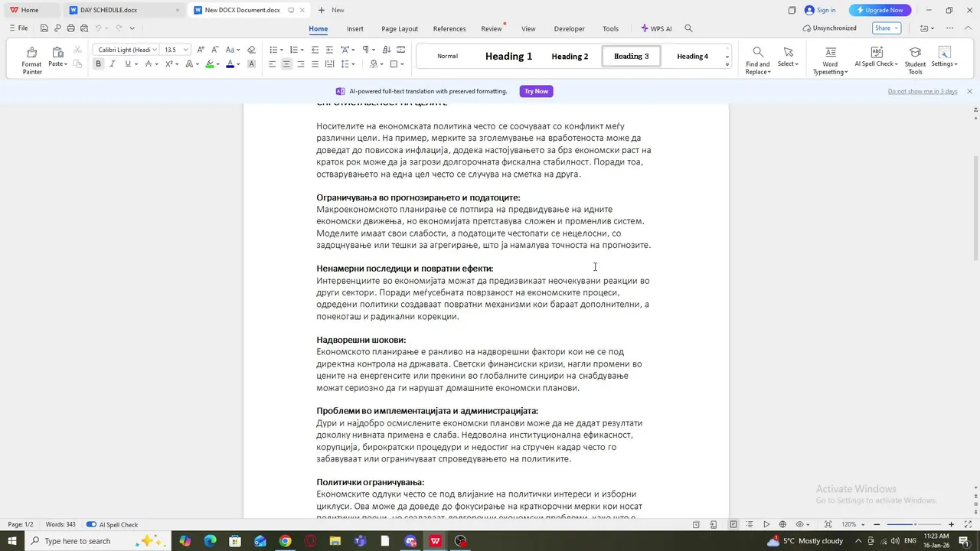Click the Share button
Screen dimensions: 980x551
(886, 28)
